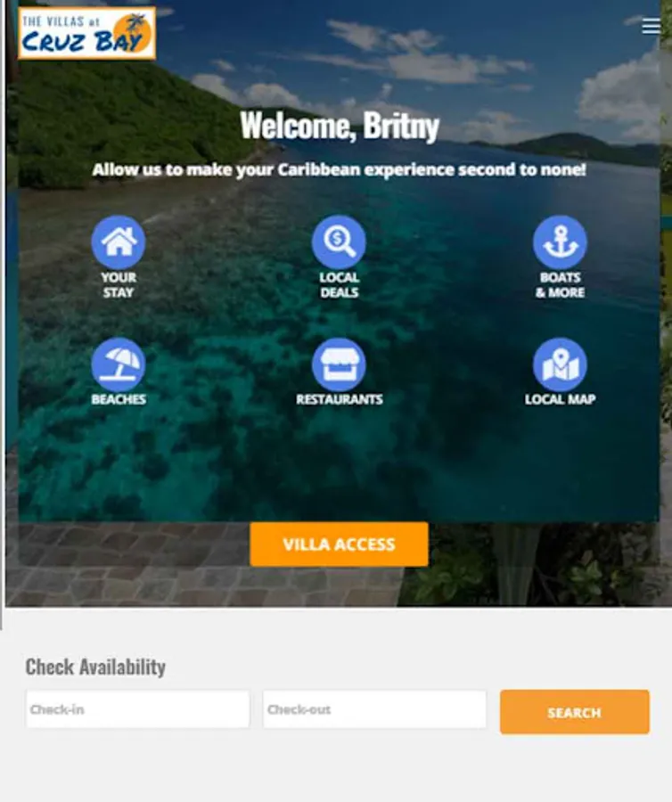The image size is (672, 802).
Task: Click the Boats & More text label
Action: (560, 285)
